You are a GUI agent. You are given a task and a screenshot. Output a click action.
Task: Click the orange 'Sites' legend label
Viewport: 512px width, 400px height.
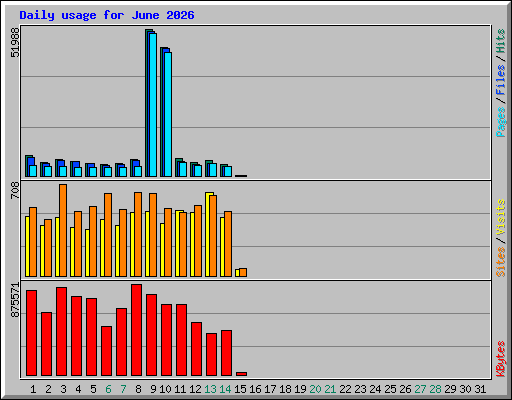click(501, 262)
